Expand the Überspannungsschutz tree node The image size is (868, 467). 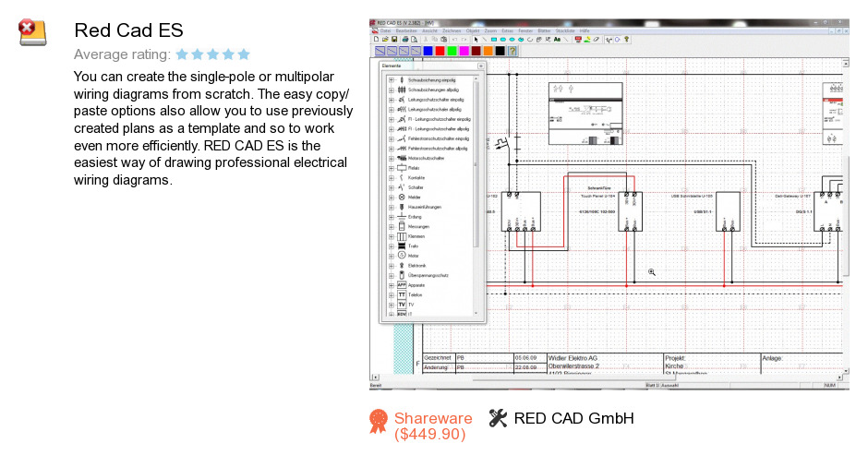[x=392, y=275]
